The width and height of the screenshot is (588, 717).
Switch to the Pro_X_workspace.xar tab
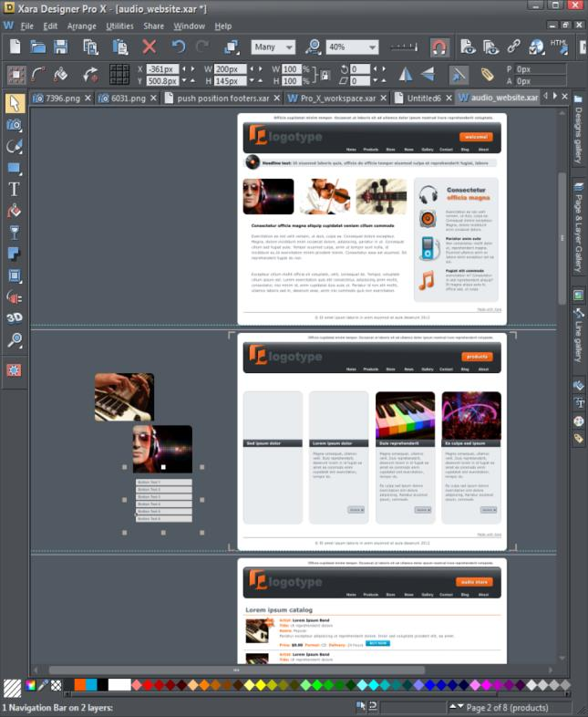pos(337,98)
